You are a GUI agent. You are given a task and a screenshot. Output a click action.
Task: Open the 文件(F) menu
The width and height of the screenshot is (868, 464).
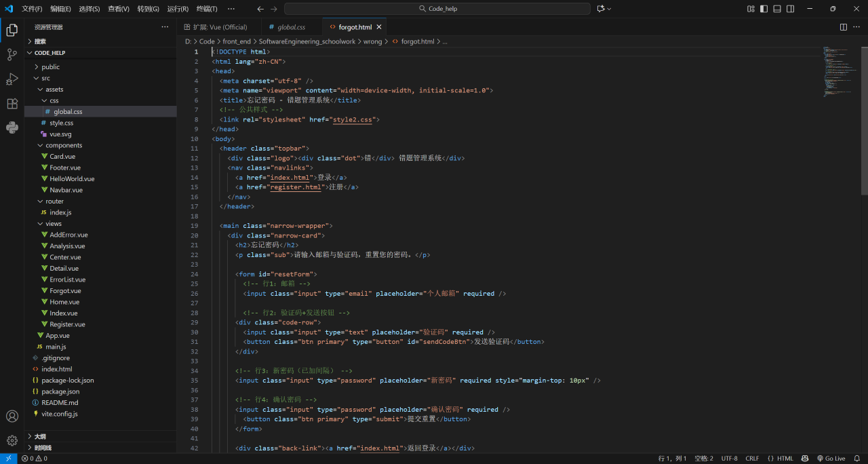32,9
